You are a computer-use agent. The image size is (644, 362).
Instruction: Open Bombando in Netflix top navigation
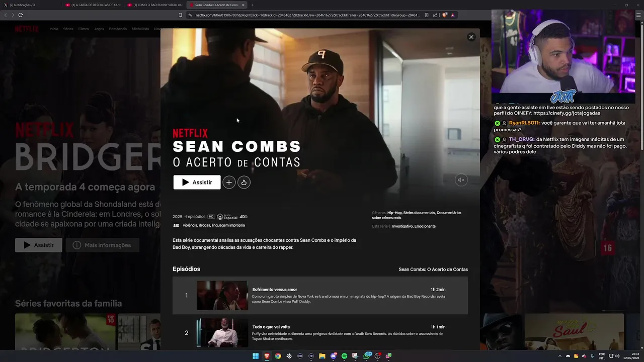tap(118, 29)
